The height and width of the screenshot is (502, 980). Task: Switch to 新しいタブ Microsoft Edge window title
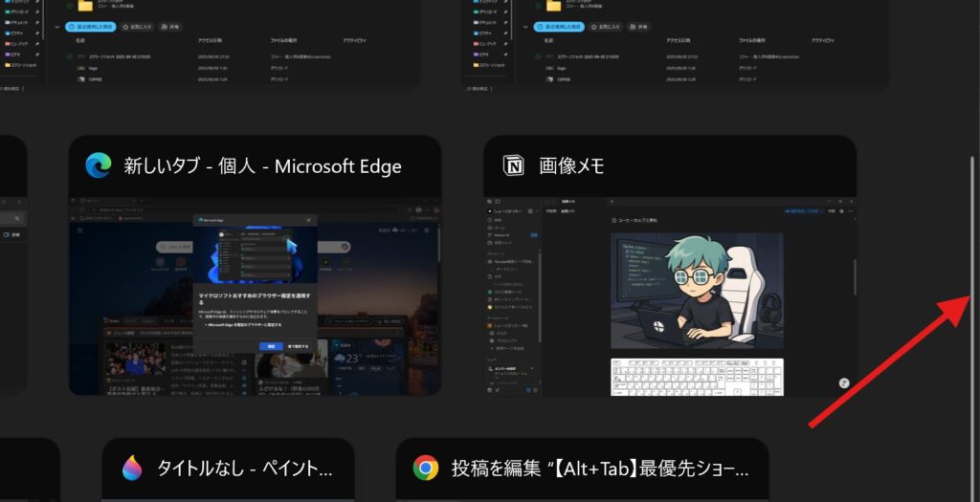[262, 166]
